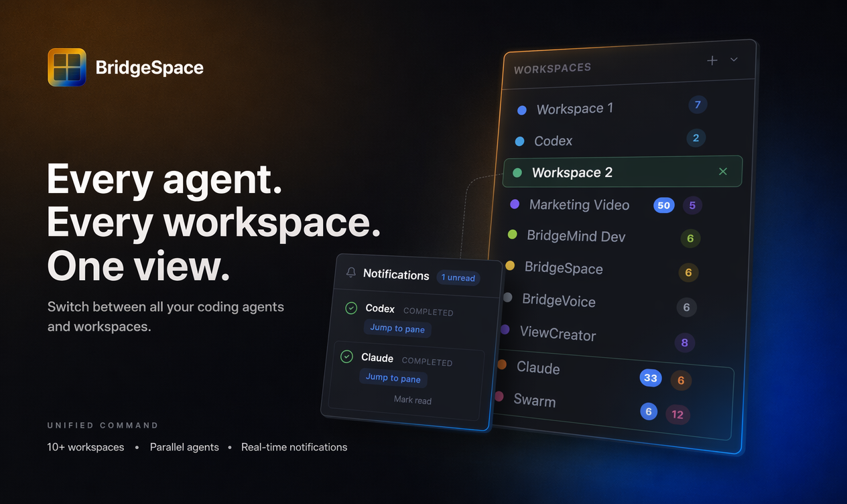Click the amber color dot beside BridgeSpace workspace
Screen dimensions: 847x504
(x=509, y=265)
